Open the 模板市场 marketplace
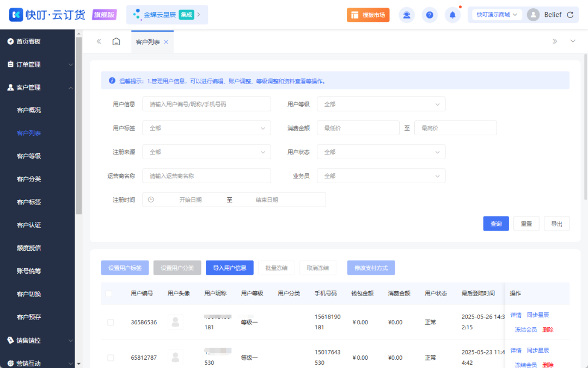The image size is (588, 368). (368, 15)
